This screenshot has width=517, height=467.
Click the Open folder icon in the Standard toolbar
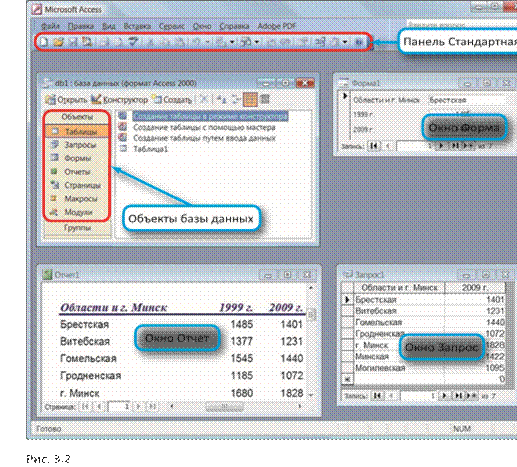(x=58, y=42)
